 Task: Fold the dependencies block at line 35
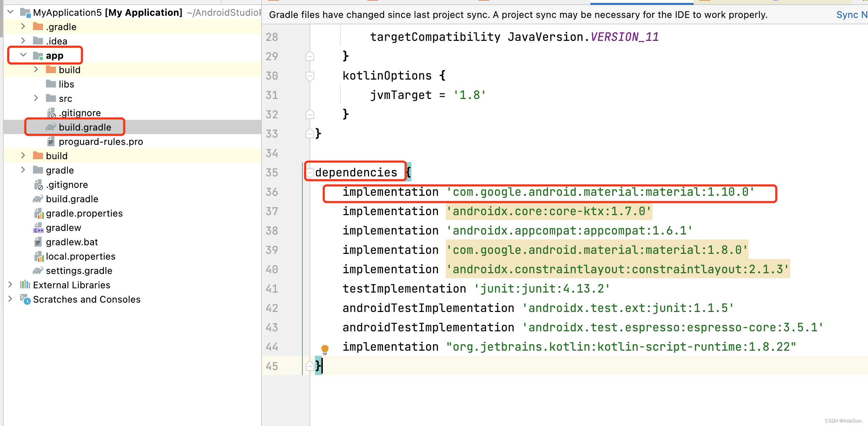tap(310, 172)
